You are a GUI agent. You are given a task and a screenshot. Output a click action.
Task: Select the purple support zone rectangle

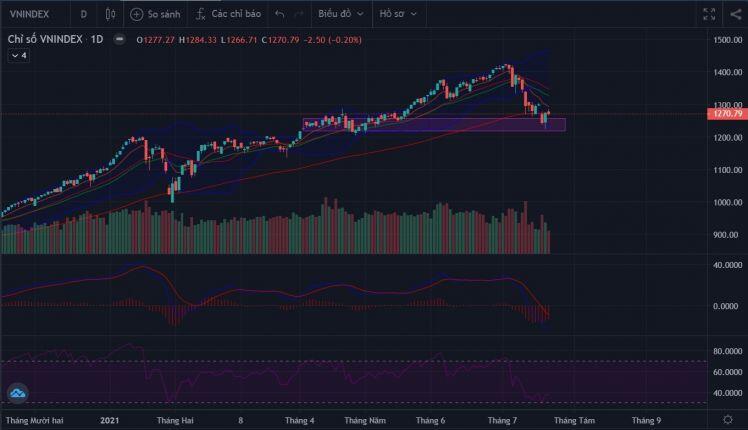434,125
